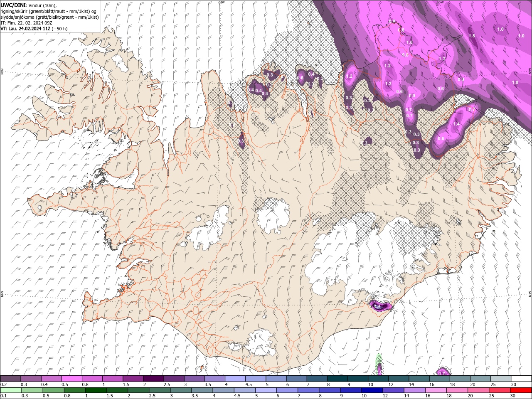
Task: Click the '0.1' label under the lower legend
Action: coord(3,396)
